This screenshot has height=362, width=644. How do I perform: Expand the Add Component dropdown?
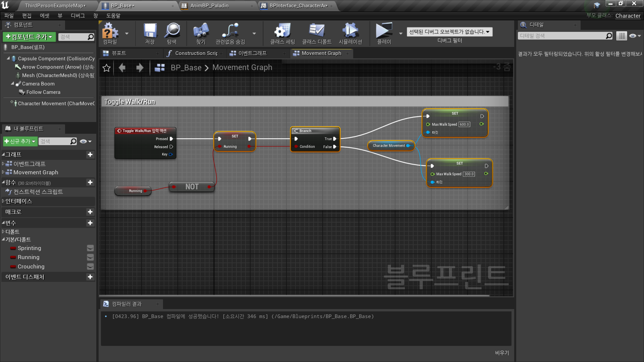pyautogui.click(x=29, y=37)
